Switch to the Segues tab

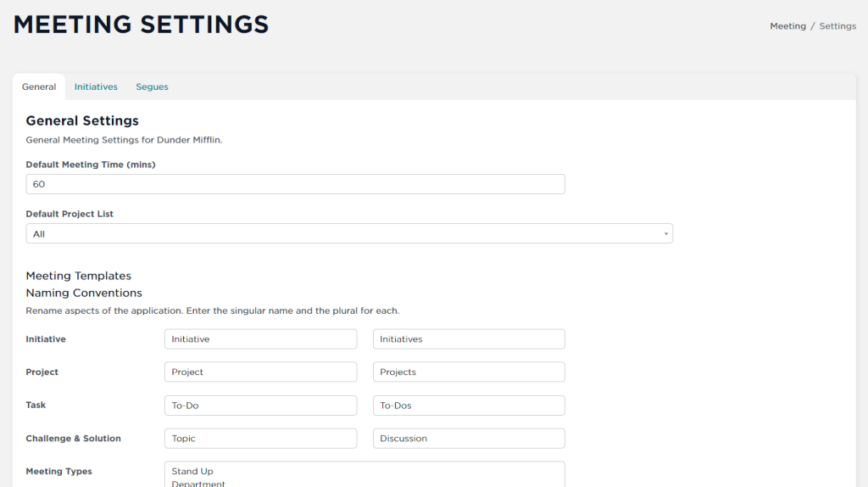pyautogui.click(x=152, y=87)
